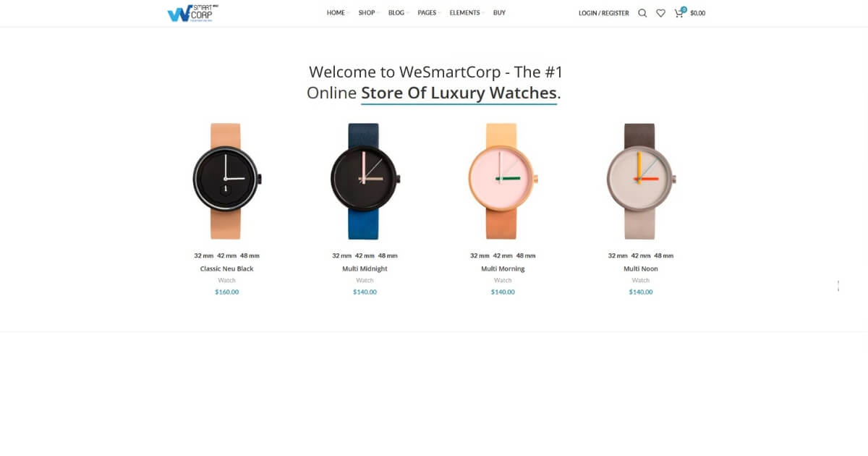Open the shopping cart icon
This screenshot has width=868, height=456.
679,12
